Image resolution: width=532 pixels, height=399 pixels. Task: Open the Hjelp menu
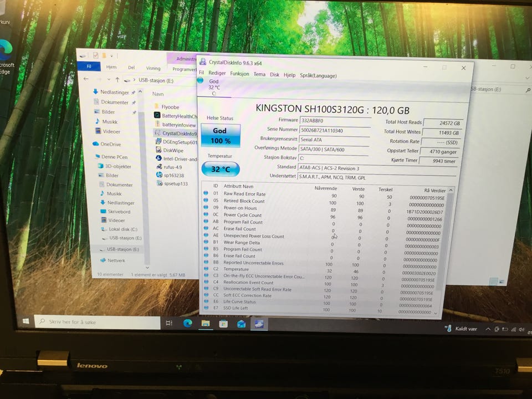click(x=289, y=75)
